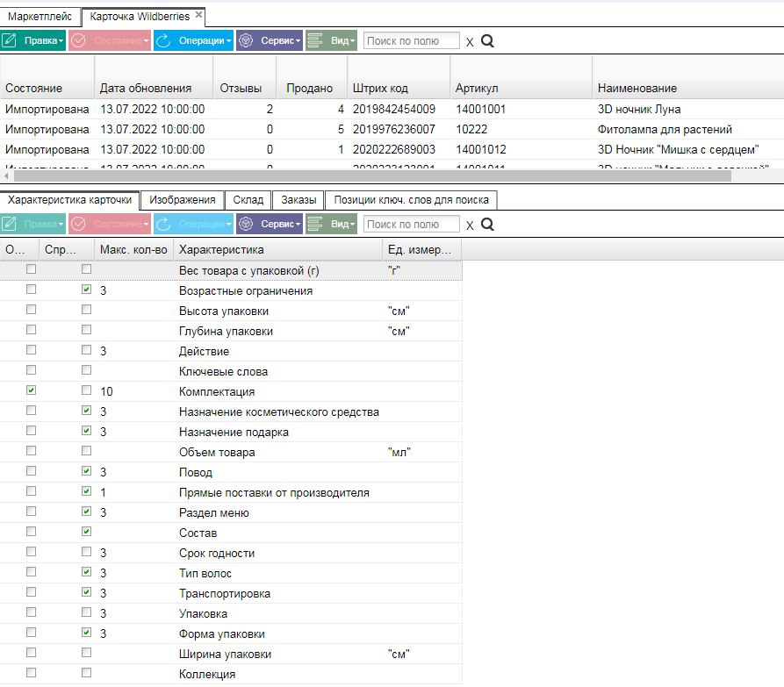Toggle first checkbox for Вес товара row

click(31, 269)
